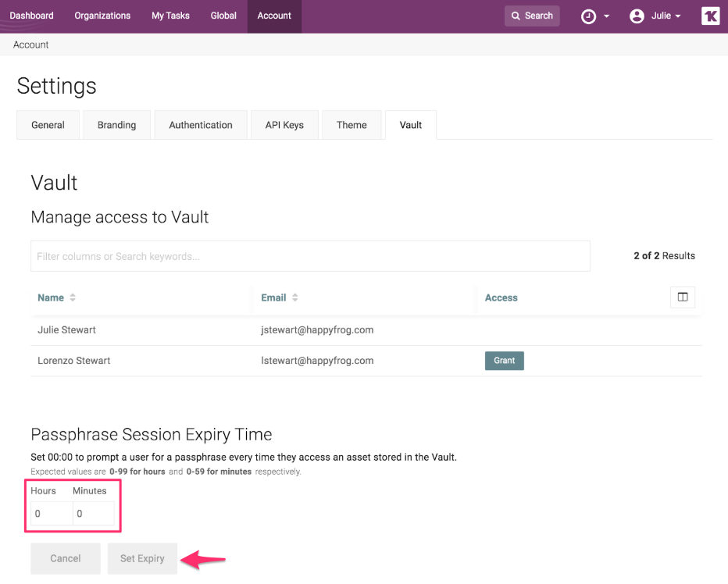Switch to the Branding tab
The height and width of the screenshot is (584, 728).
click(x=116, y=125)
